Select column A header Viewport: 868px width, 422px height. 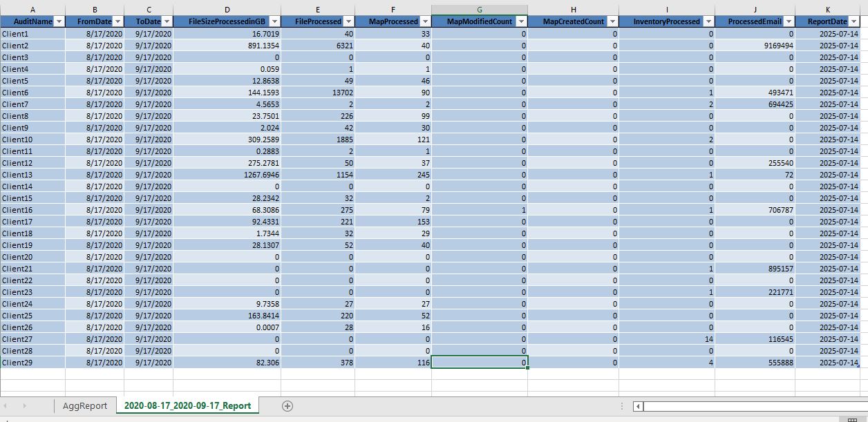32,10
